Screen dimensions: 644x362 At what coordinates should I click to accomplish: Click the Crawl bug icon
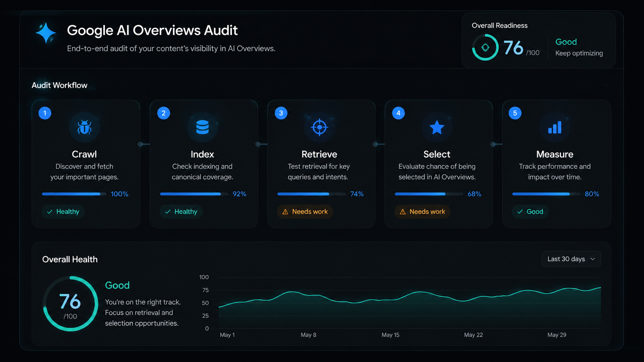84,127
